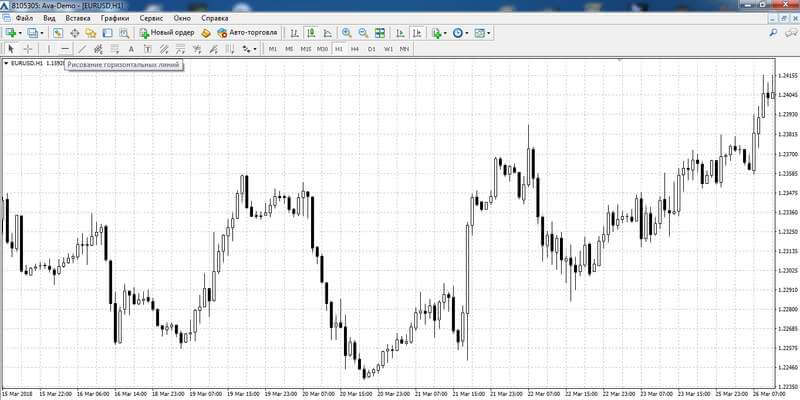The height and width of the screenshot is (400, 800).
Task: Click the MDI system icon left of Файл
Action: [7, 18]
